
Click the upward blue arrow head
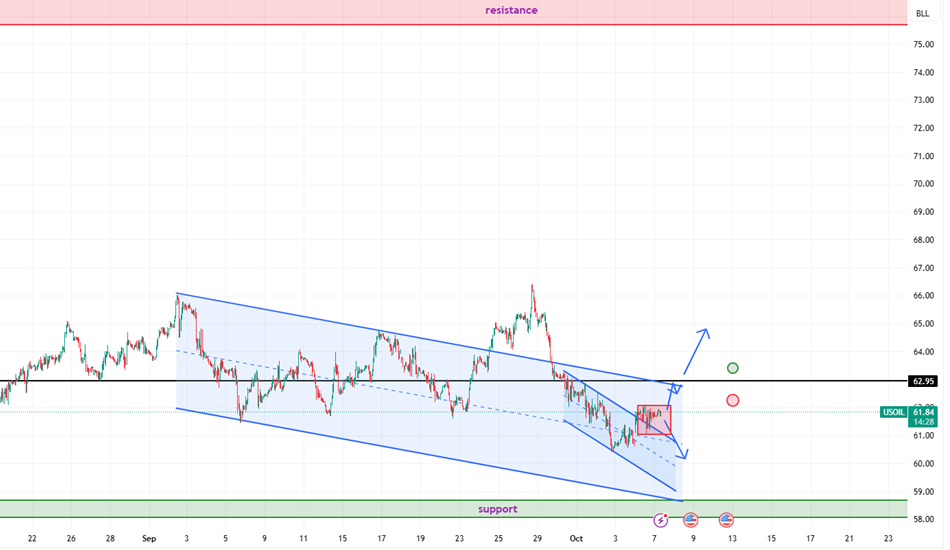pos(703,332)
